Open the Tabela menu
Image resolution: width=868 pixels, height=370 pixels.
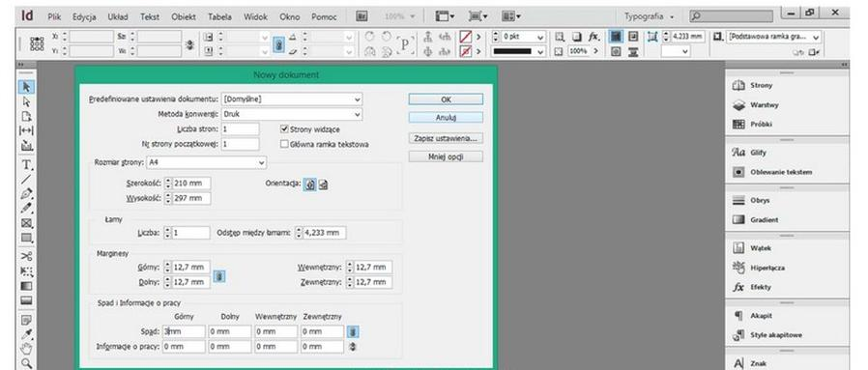pyautogui.click(x=218, y=16)
